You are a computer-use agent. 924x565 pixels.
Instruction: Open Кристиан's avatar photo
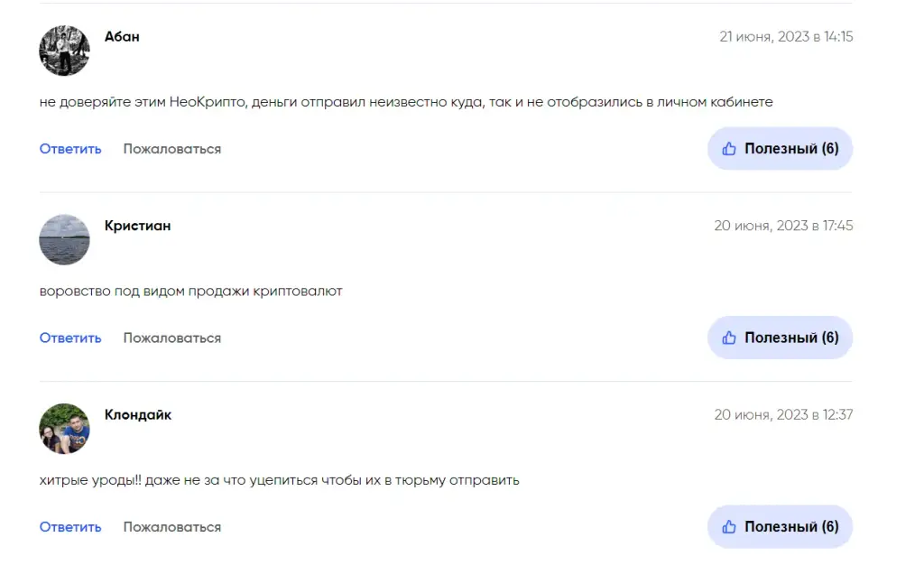tap(64, 240)
